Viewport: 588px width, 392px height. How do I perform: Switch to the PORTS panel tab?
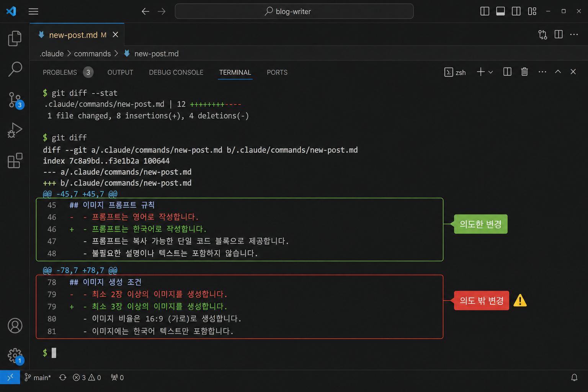277,72
